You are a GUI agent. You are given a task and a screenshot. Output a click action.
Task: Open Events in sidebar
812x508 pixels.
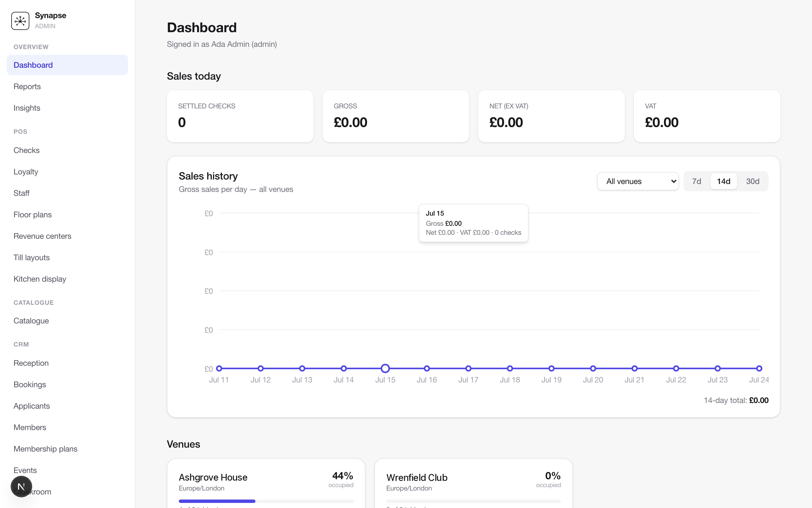(x=67, y=470)
